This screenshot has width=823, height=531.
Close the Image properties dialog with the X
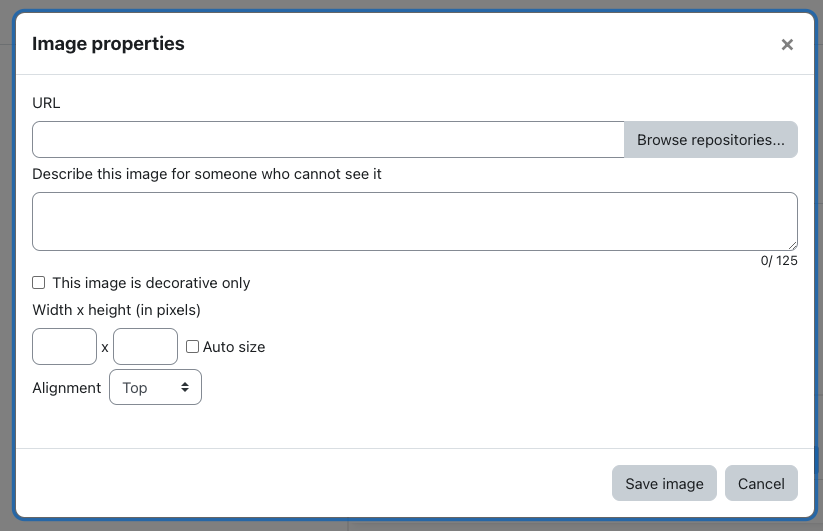(787, 45)
